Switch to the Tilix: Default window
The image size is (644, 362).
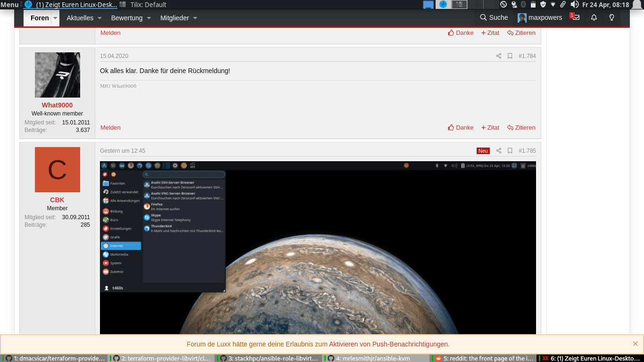coord(142,5)
